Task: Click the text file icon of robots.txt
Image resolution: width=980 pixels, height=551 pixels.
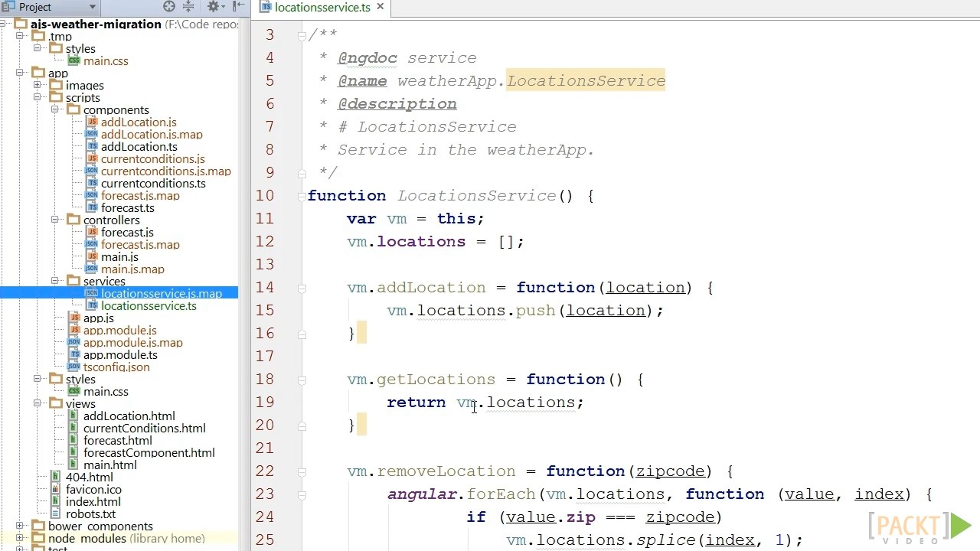Action: coord(57,514)
